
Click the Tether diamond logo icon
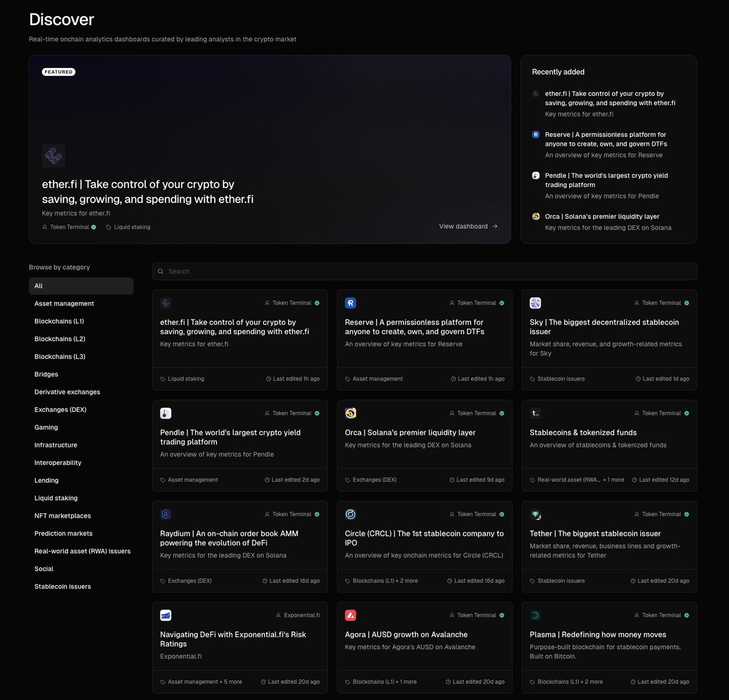click(x=535, y=514)
